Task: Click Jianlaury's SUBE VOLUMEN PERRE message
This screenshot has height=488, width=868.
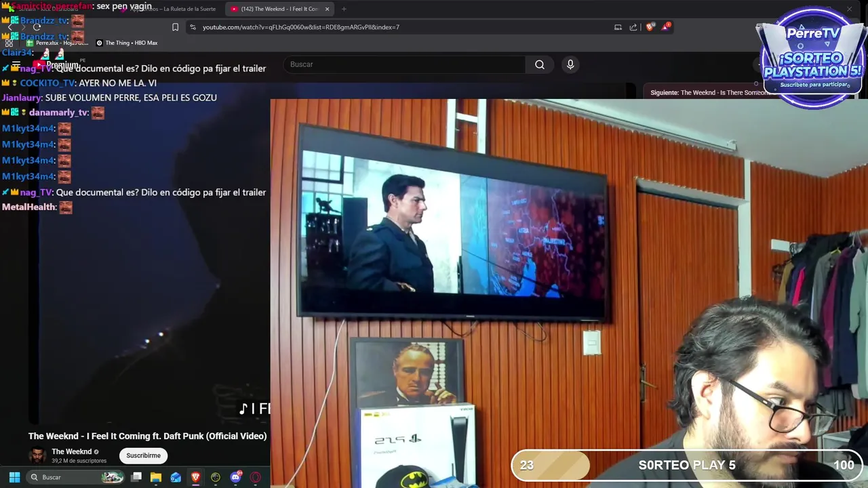Action: (109, 98)
